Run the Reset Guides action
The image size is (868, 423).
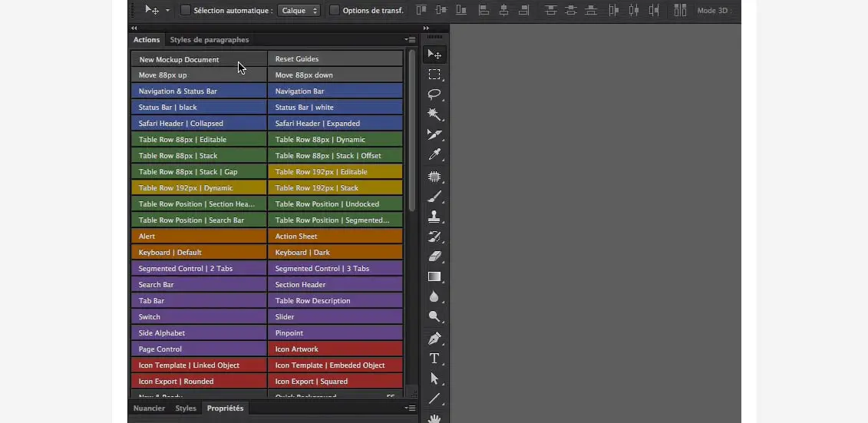(x=335, y=58)
